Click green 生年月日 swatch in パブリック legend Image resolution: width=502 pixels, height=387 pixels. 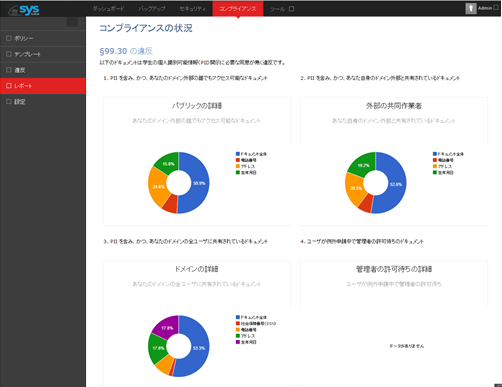point(238,172)
